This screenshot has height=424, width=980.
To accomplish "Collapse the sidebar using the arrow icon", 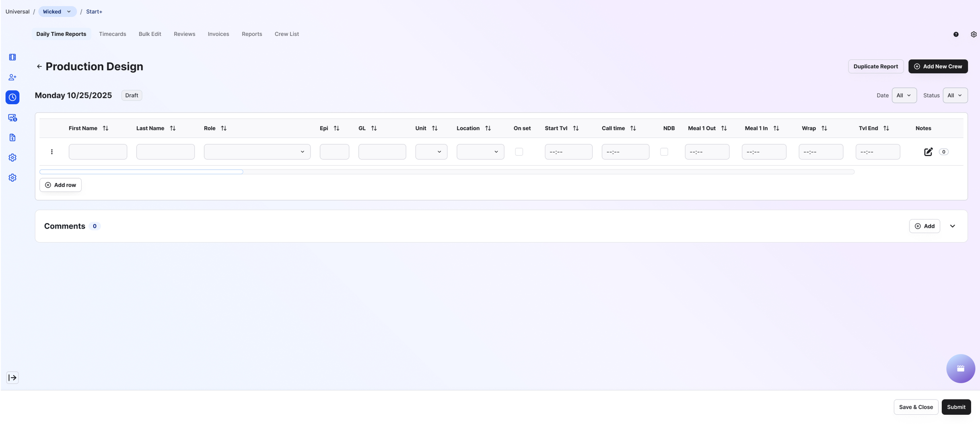I will pyautogui.click(x=12, y=377).
